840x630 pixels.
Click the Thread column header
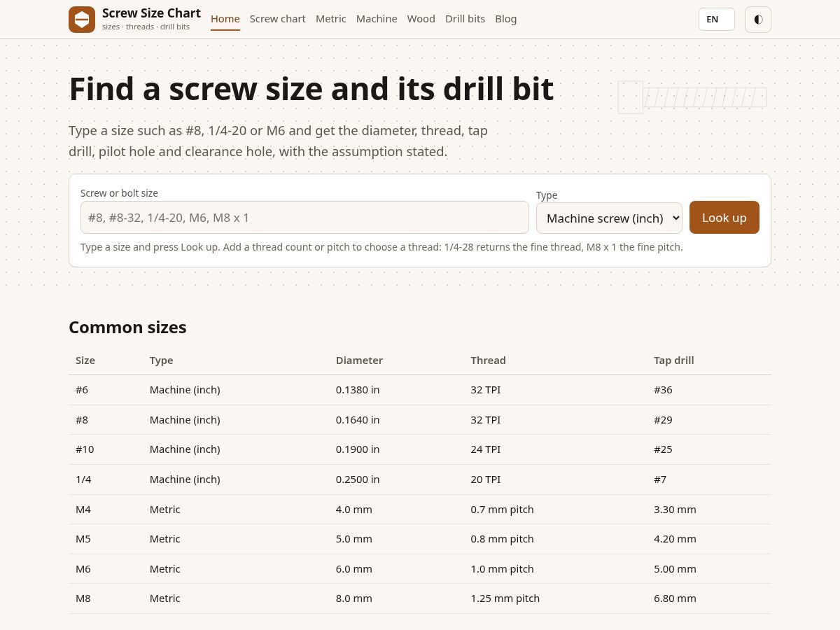point(489,360)
